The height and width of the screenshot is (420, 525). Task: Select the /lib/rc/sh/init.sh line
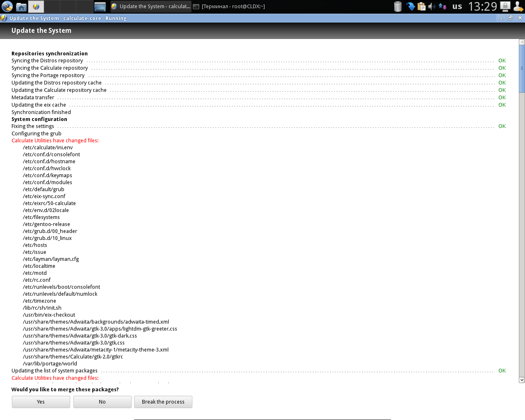[42, 308]
